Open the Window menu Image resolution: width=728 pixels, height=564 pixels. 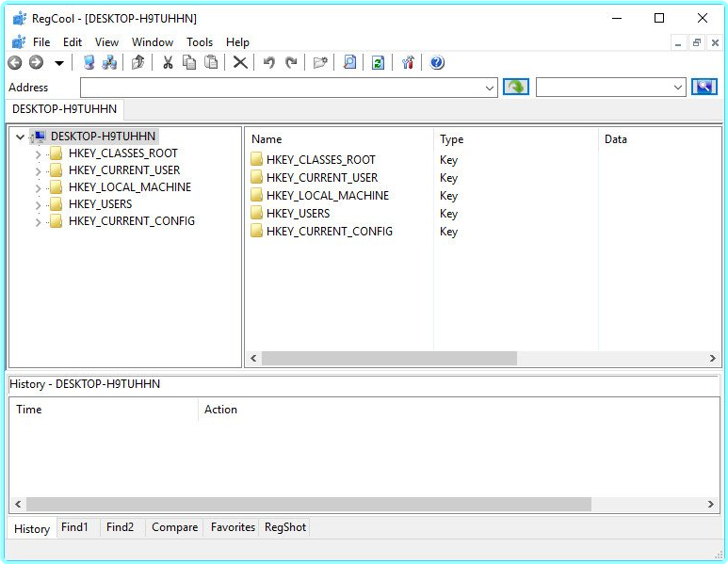click(x=153, y=42)
